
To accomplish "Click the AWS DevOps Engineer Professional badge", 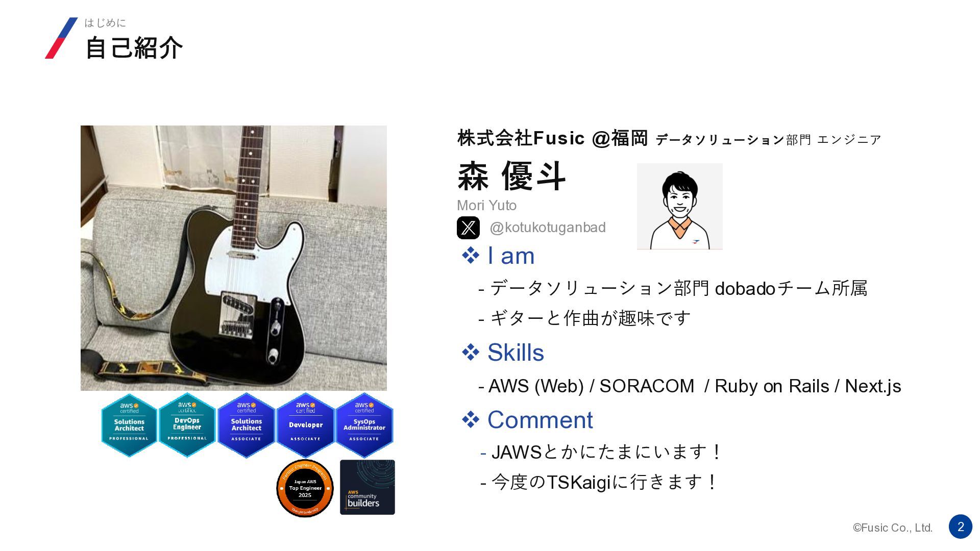I will (x=187, y=425).
